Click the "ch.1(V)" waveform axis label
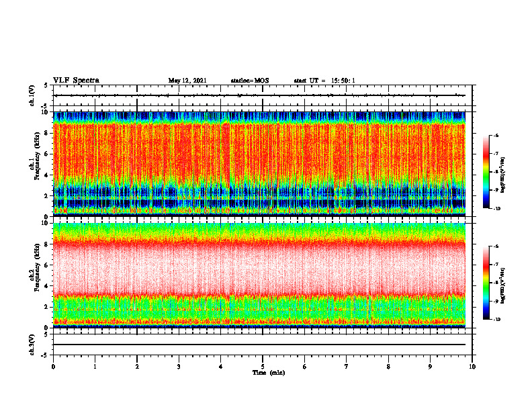 [32, 95]
